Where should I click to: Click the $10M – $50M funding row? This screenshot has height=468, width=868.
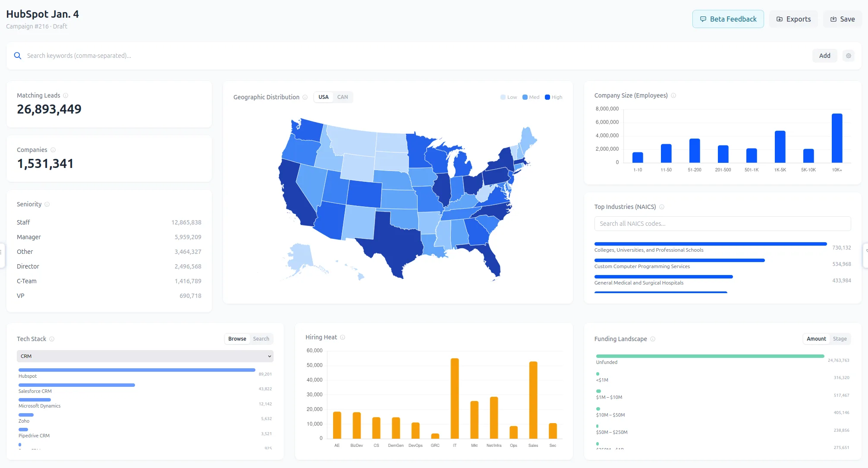click(x=723, y=412)
